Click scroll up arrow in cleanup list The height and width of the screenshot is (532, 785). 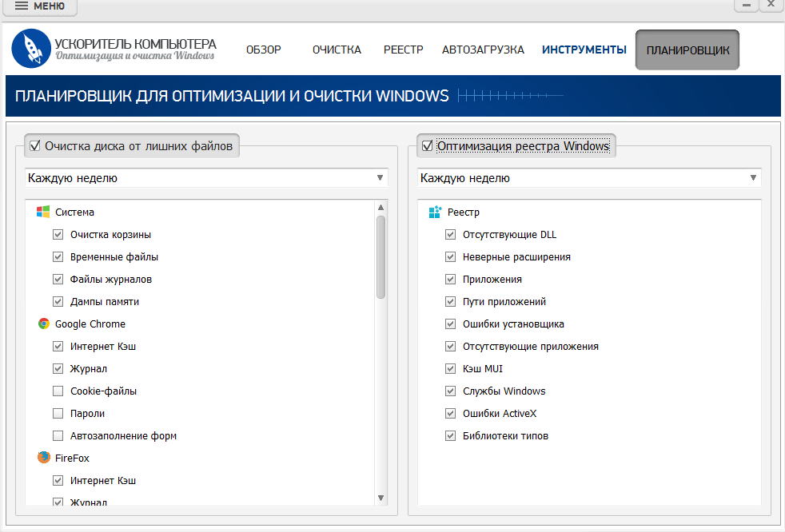[x=381, y=207]
